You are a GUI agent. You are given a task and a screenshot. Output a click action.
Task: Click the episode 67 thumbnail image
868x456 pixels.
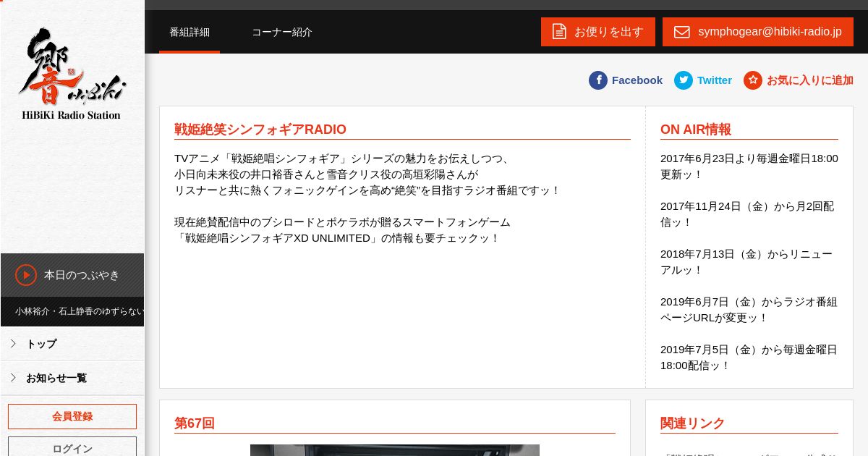pos(395,450)
